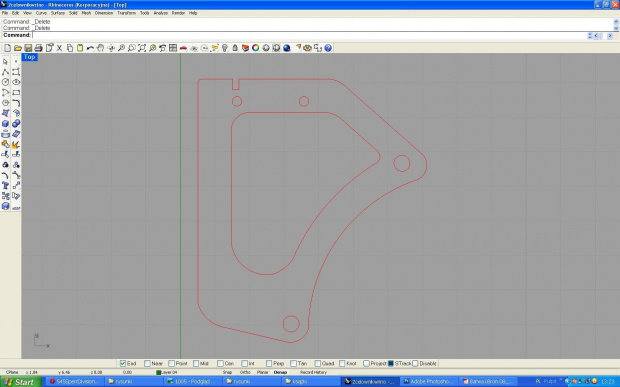Viewport: 620px width, 387px height.
Task: Toggle Snap in the status bar
Action: 227,372
